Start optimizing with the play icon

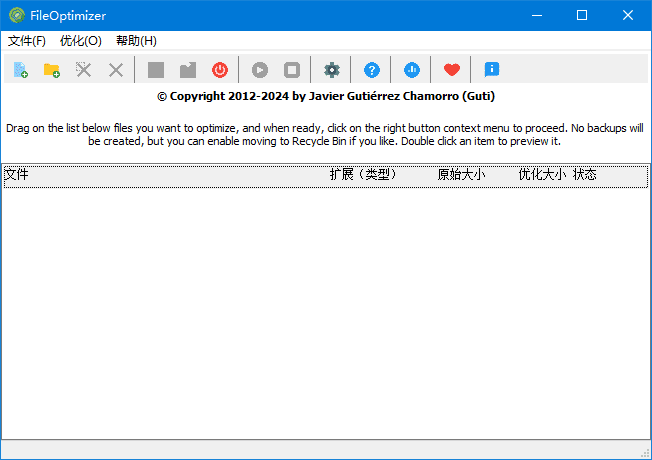click(260, 70)
